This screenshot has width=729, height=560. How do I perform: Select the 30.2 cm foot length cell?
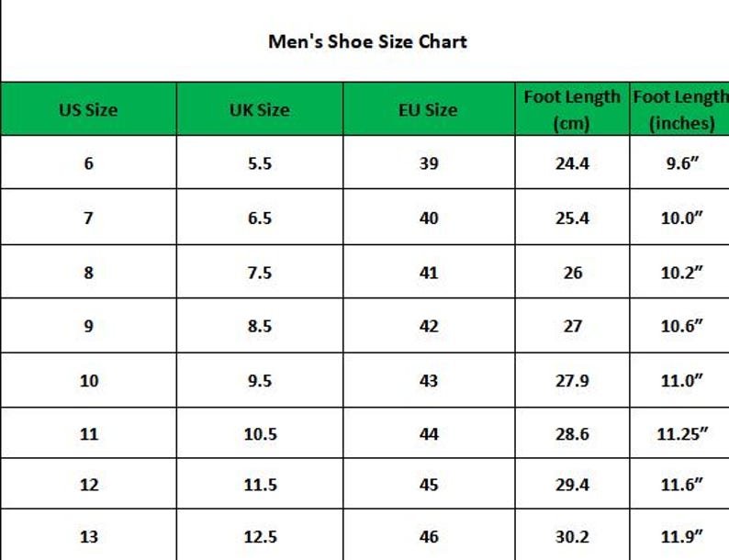pos(572,537)
